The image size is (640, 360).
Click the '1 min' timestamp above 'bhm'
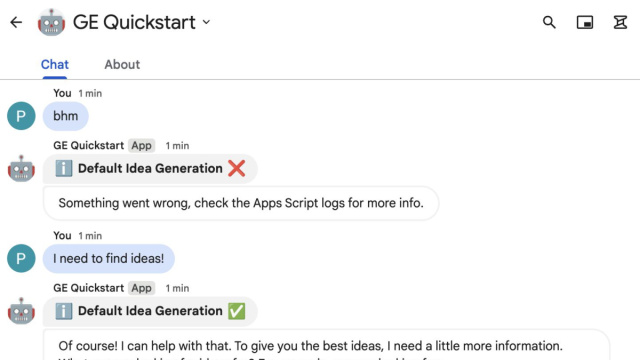(90, 93)
